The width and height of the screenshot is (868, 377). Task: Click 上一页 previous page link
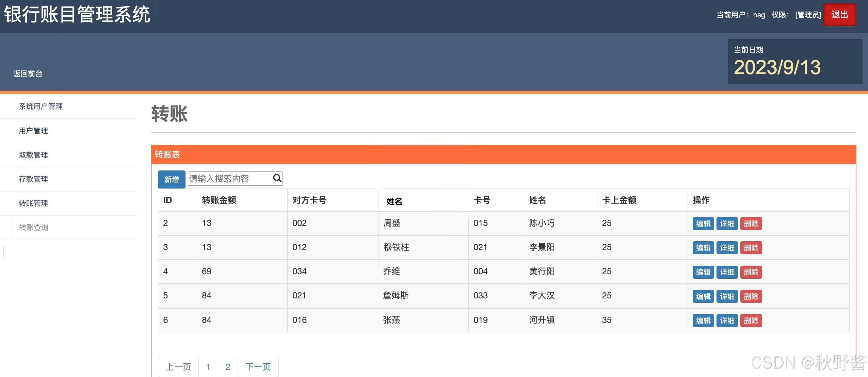178,367
